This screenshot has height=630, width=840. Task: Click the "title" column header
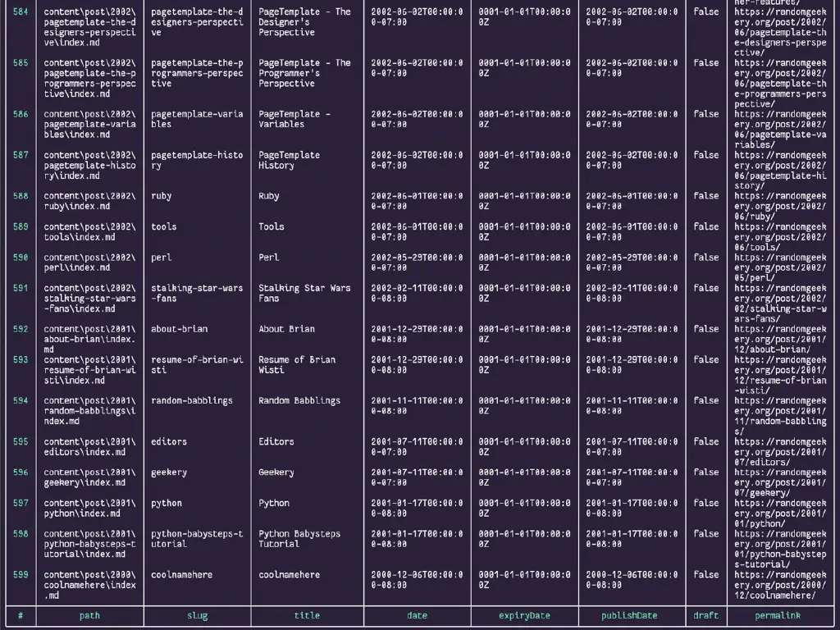(306, 615)
